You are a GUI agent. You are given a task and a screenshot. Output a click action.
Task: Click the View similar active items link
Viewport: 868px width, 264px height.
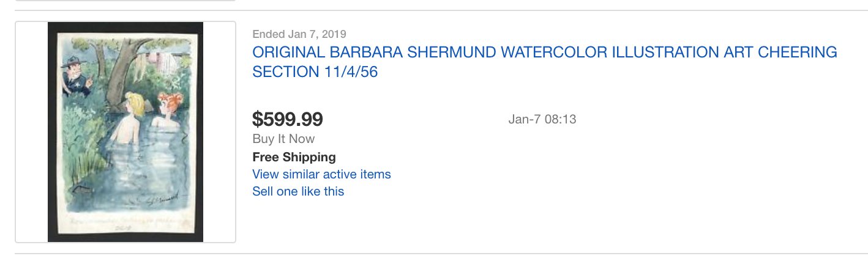[x=321, y=174]
